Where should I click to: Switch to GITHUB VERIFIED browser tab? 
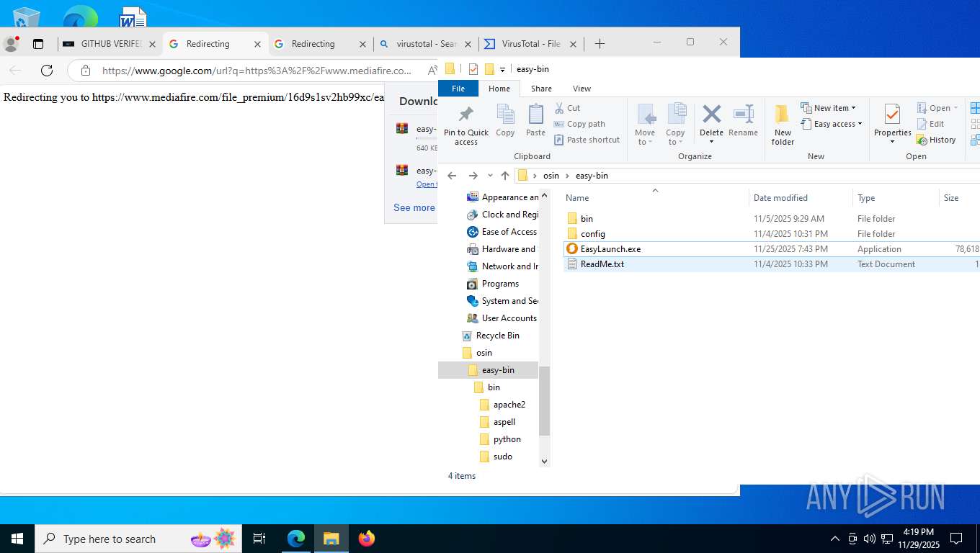point(110,44)
